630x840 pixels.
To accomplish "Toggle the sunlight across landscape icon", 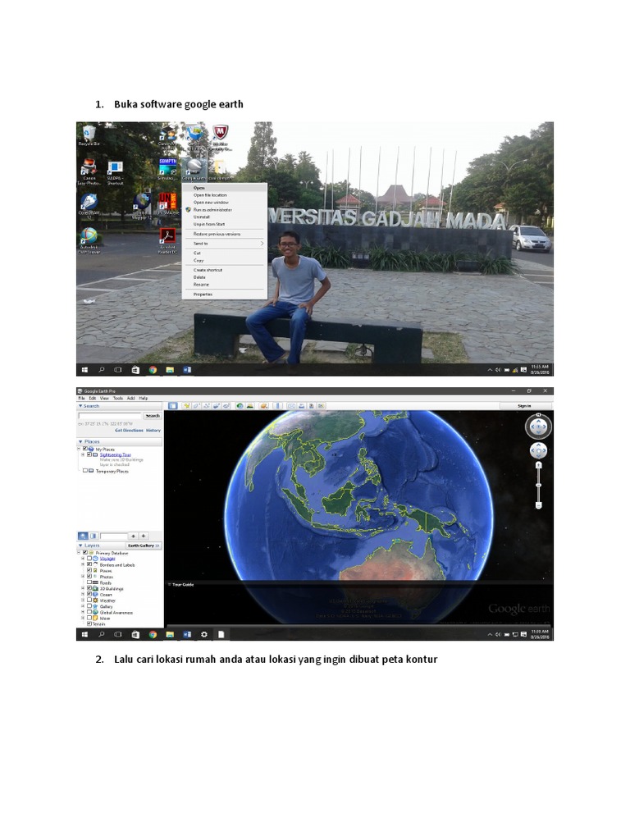I will click(249, 406).
